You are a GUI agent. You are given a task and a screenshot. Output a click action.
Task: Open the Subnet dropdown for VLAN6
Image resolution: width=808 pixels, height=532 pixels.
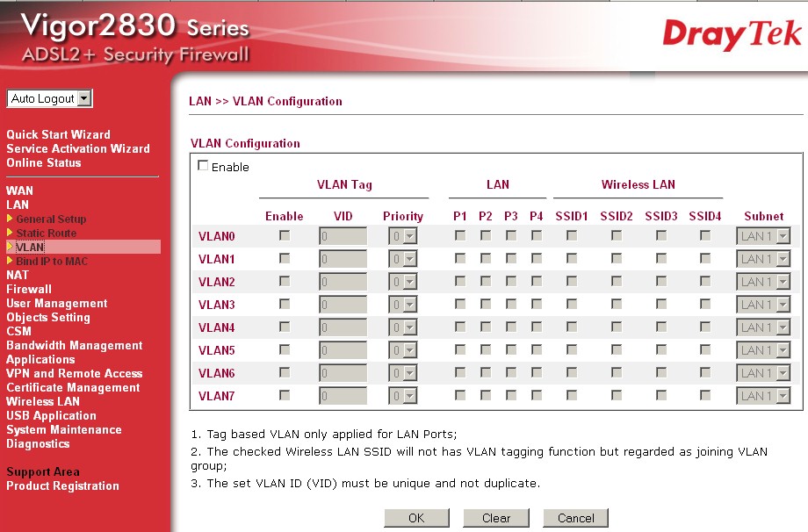click(x=763, y=373)
